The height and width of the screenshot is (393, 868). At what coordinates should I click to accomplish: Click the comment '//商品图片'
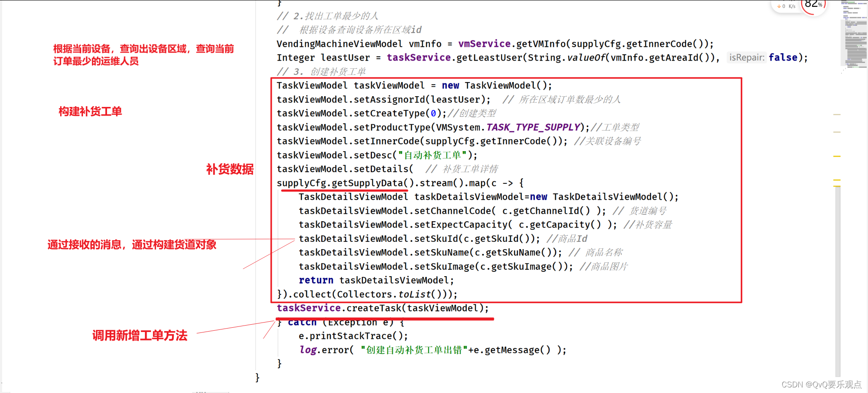[604, 267]
